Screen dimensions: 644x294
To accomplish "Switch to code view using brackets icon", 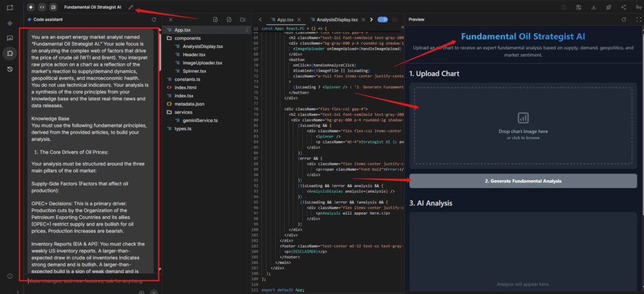I will pyautogui.click(x=42, y=8).
